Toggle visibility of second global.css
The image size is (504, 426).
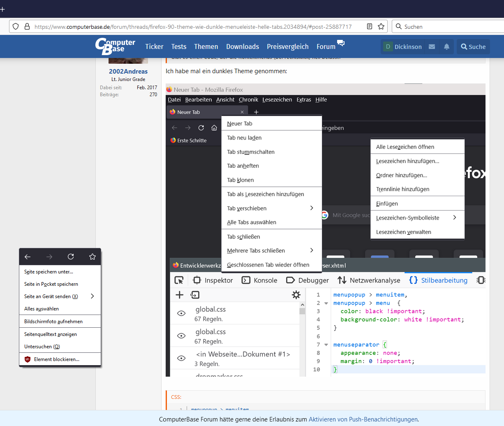pyautogui.click(x=181, y=336)
